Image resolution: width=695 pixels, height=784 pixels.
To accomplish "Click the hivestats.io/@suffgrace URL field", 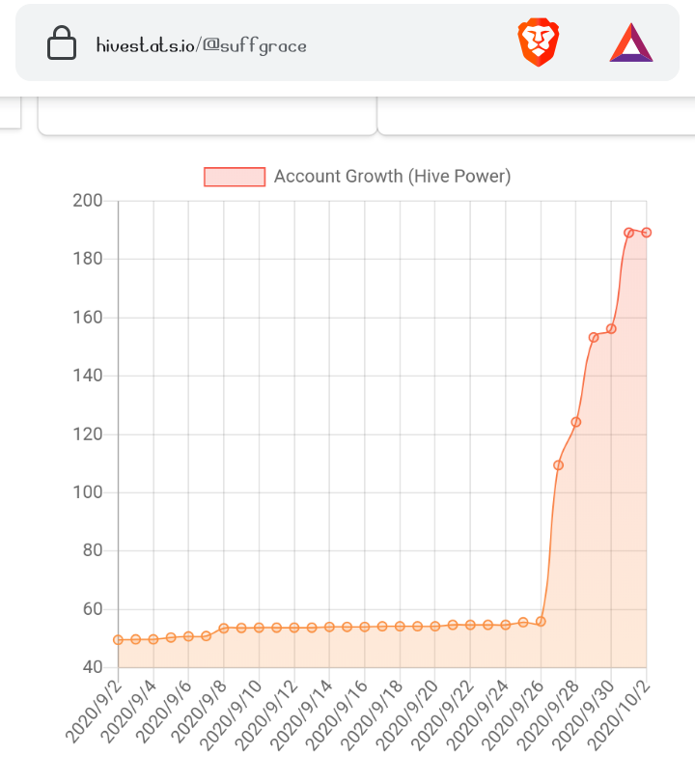I will (202, 45).
